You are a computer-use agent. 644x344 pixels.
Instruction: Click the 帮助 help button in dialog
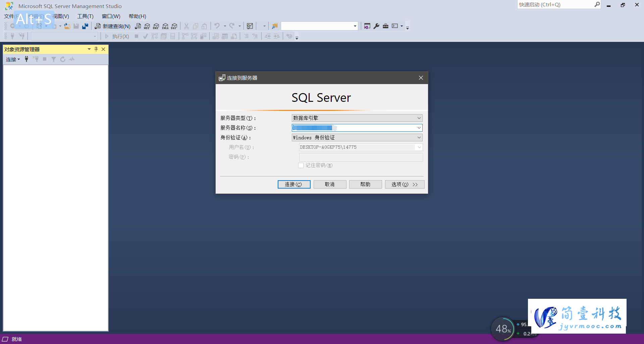click(x=365, y=184)
